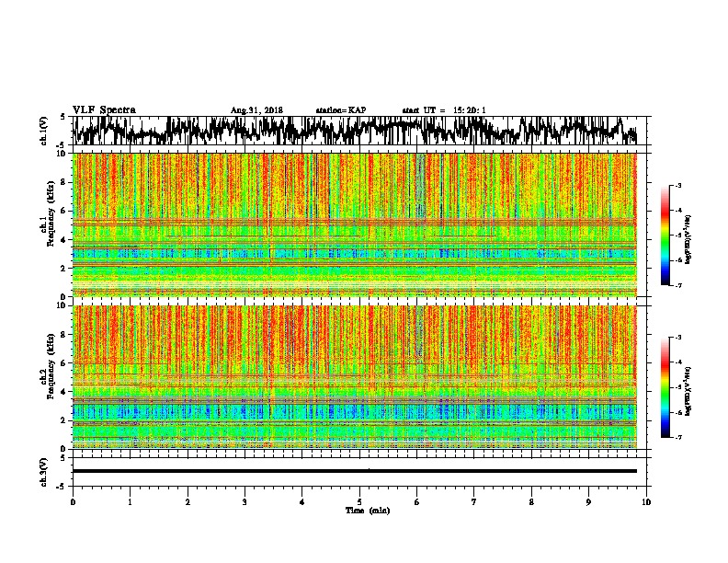The width and height of the screenshot is (728, 563).
Task: Click '-7' on the ch.2 colorbar
Action: tap(678, 438)
